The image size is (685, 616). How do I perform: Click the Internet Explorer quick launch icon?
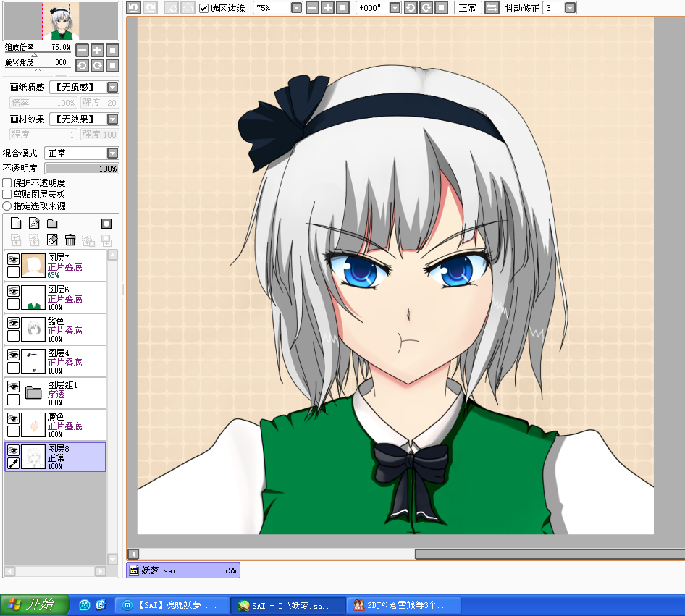coord(101,605)
